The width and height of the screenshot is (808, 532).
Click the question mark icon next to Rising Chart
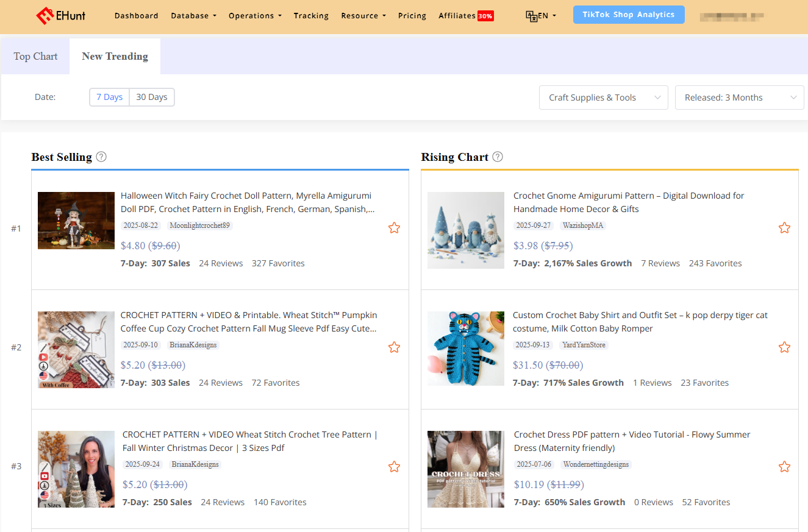[498, 157]
